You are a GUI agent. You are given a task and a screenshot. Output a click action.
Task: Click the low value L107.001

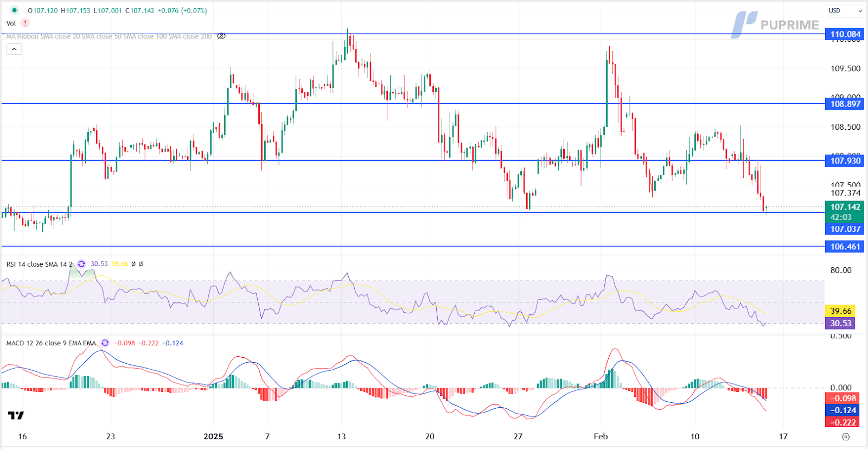tap(107, 10)
